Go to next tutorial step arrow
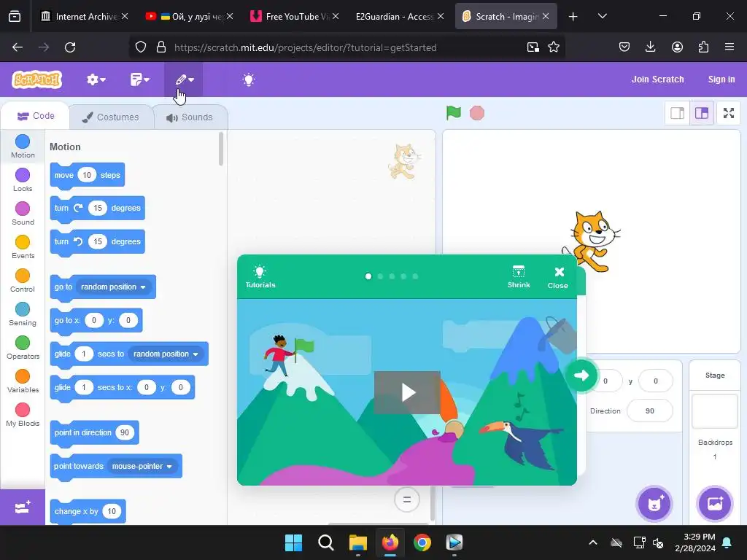The image size is (747, 560). (581, 376)
